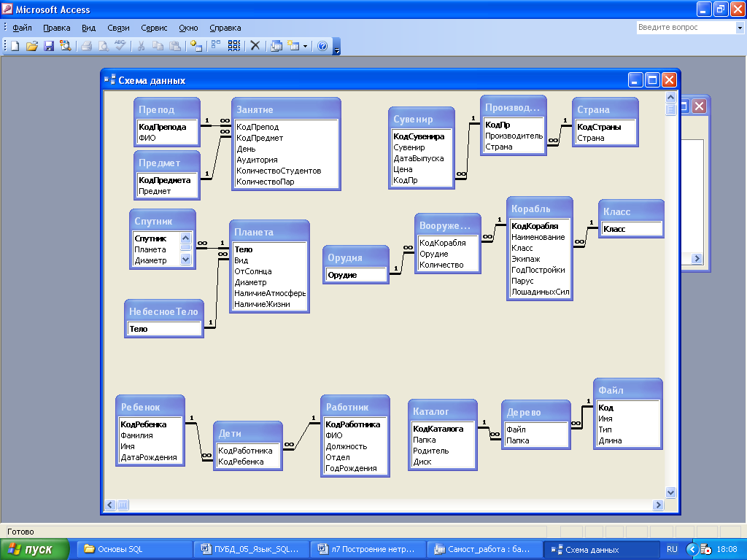Image resolution: width=747 pixels, height=560 pixels.
Task: Click the Схема данных window title icon
Action: 110,79
